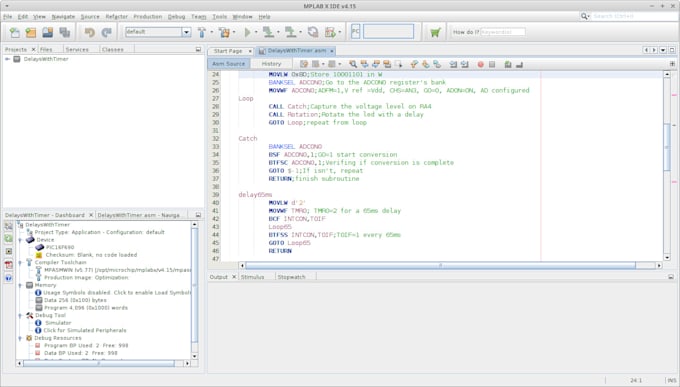The width and height of the screenshot is (680, 387).
Task: Click the Hold in Reset icon
Action: click(313, 32)
